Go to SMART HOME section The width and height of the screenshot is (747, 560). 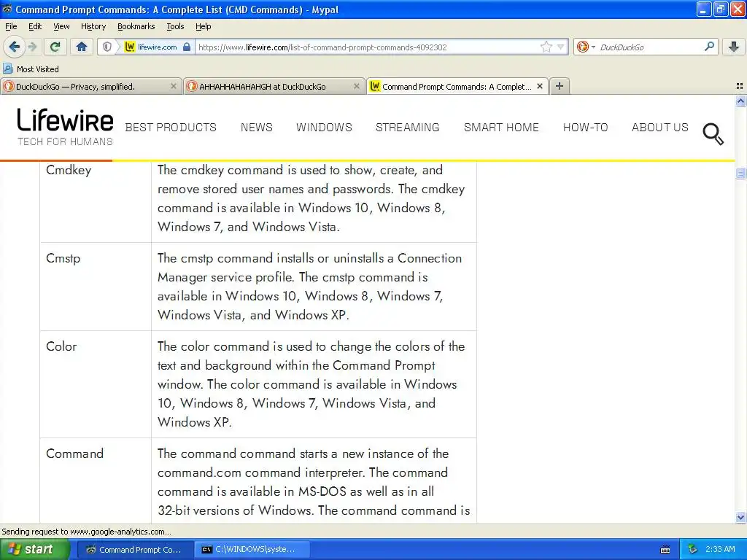(501, 127)
